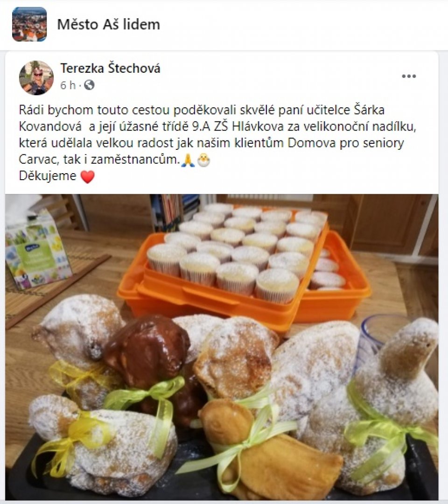Open the three-dot post options menu
Viewport: 448px width, 504px height.
(x=409, y=76)
